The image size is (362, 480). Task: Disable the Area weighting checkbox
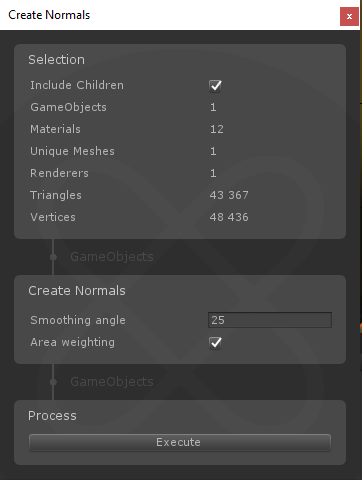click(215, 343)
